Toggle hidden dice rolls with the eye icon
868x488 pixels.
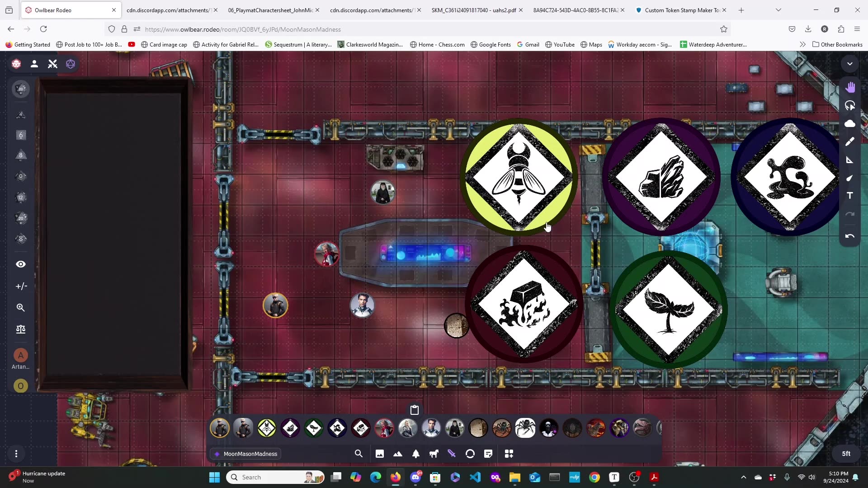(21, 264)
